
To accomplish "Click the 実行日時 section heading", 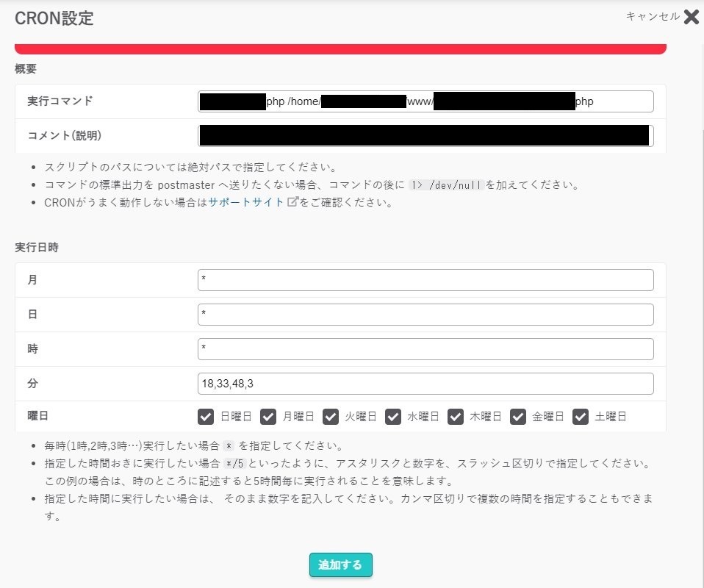I will click(x=37, y=247).
